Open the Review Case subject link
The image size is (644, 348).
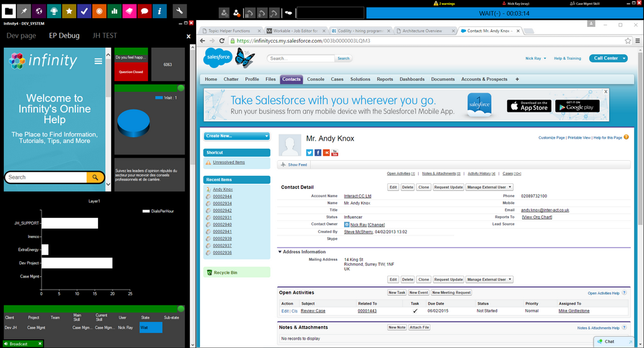click(313, 311)
